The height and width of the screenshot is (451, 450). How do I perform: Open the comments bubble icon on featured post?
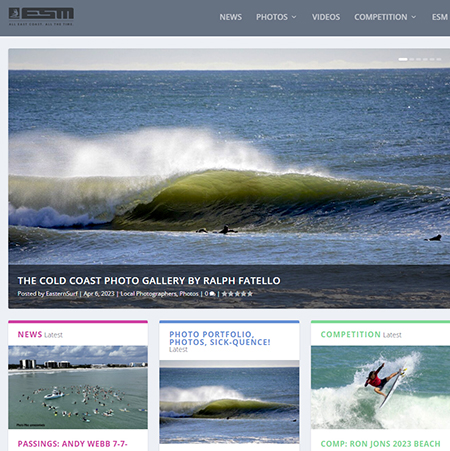[212, 294]
